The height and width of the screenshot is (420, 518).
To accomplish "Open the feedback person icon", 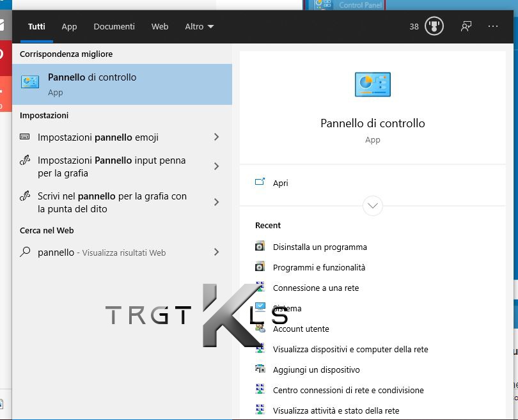I will (x=466, y=26).
